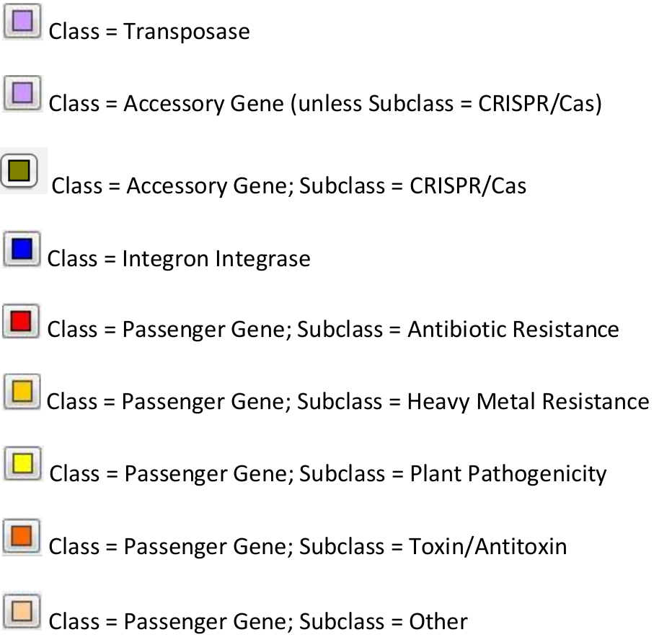This screenshot has height=640, width=672.
Task: Select the lavender Accessory Gene swatch
Action: [23, 95]
